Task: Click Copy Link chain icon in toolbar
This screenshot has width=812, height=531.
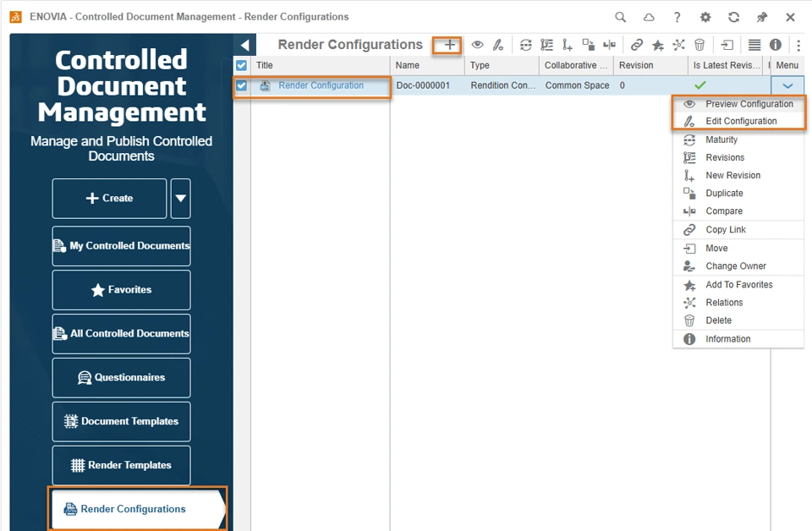Action: tap(636, 45)
